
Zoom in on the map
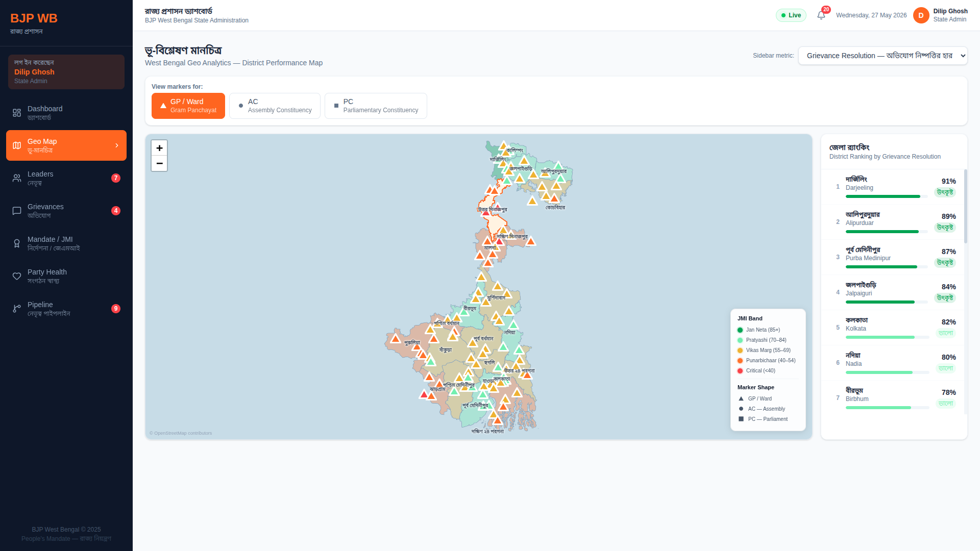[159, 148]
